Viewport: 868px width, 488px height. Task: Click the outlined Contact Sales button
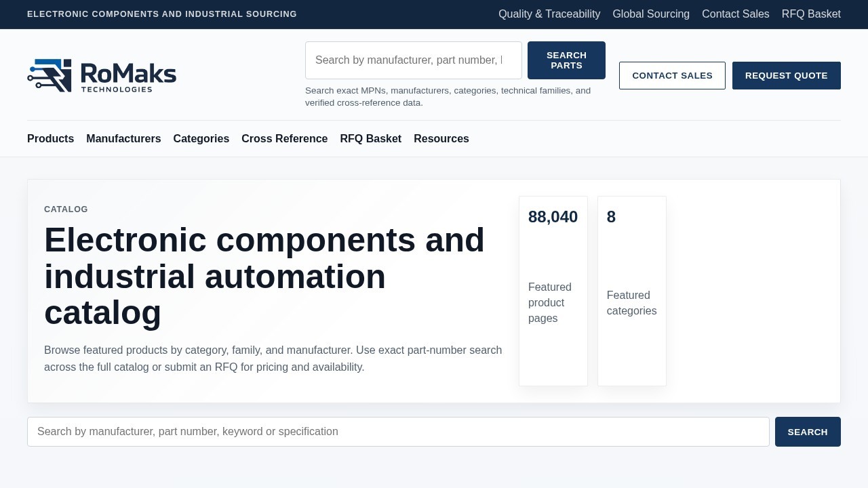tap(672, 75)
